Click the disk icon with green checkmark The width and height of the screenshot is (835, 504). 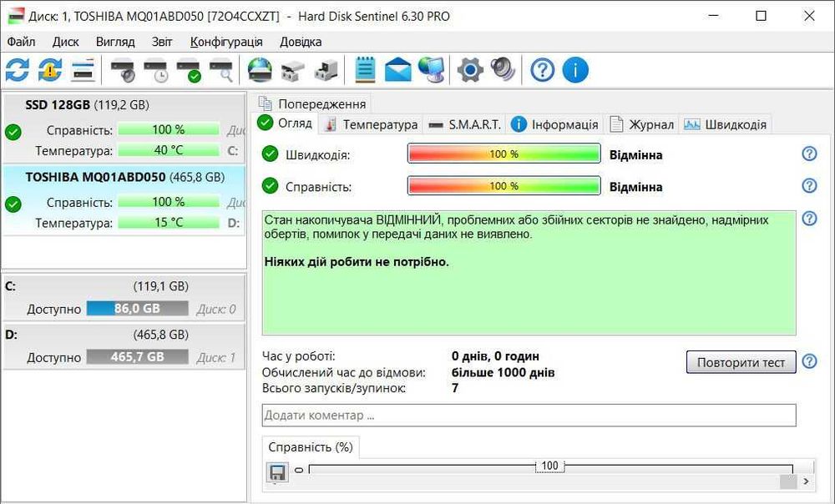pos(189,71)
